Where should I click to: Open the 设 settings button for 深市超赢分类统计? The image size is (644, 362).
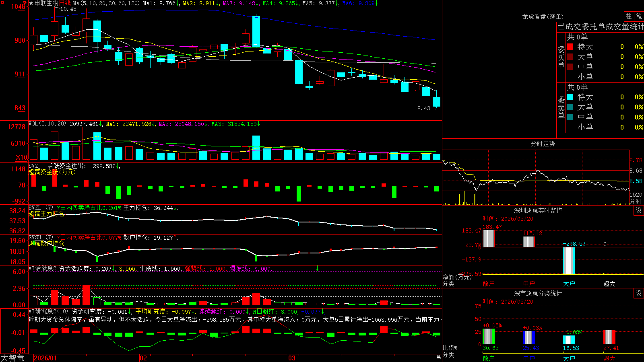click(x=639, y=293)
